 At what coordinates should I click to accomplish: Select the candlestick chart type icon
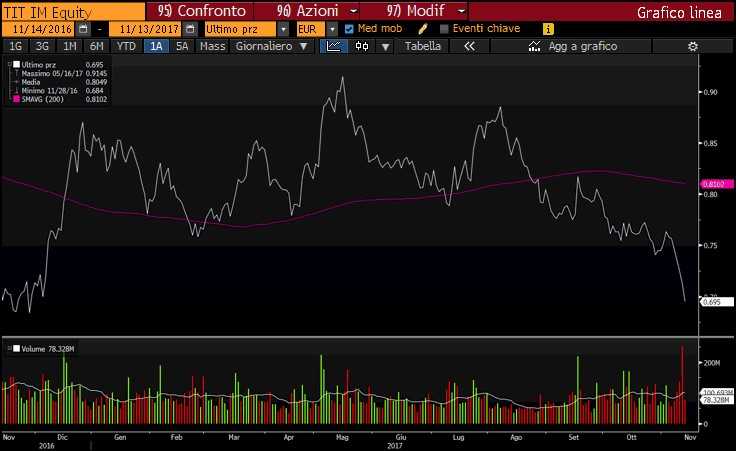[361, 46]
